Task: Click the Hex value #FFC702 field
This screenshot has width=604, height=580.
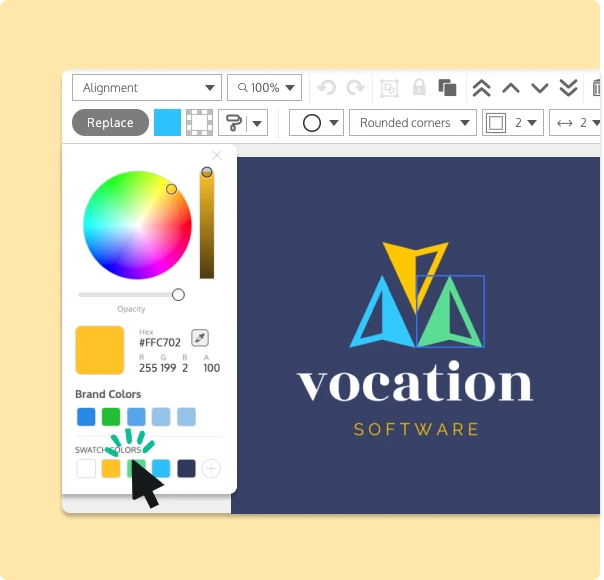Action: (x=160, y=342)
